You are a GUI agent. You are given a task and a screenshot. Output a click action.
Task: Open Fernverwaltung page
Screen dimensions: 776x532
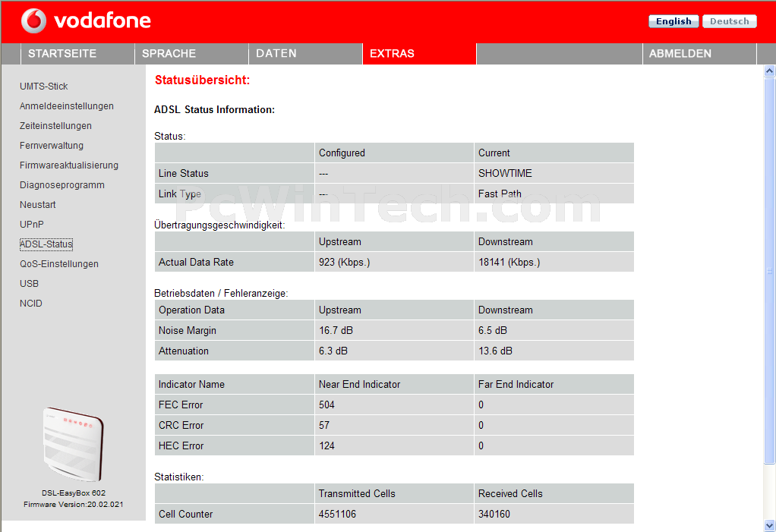pyautogui.click(x=52, y=146)
